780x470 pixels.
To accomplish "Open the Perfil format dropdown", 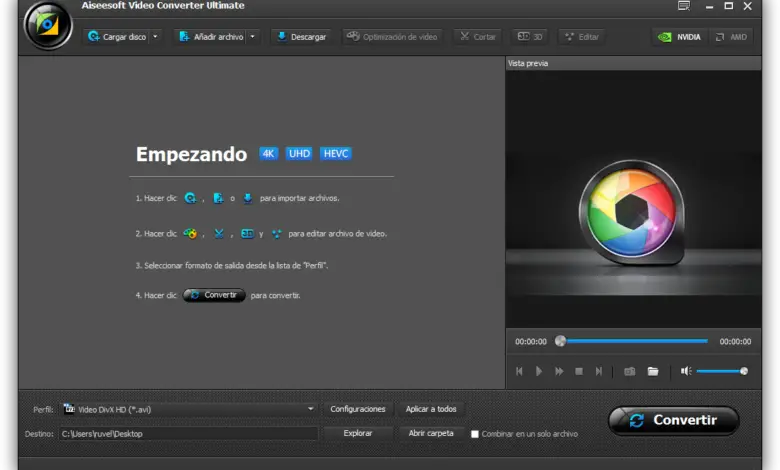I will coord(190,409).
